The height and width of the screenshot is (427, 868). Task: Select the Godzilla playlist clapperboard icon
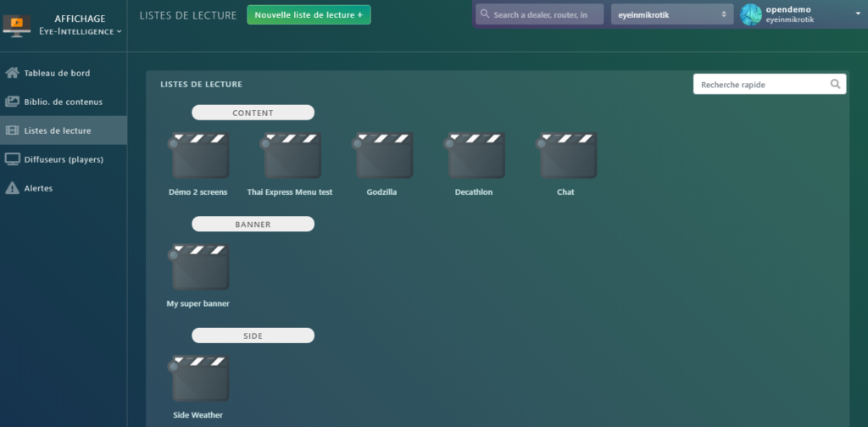click(383, 156)
